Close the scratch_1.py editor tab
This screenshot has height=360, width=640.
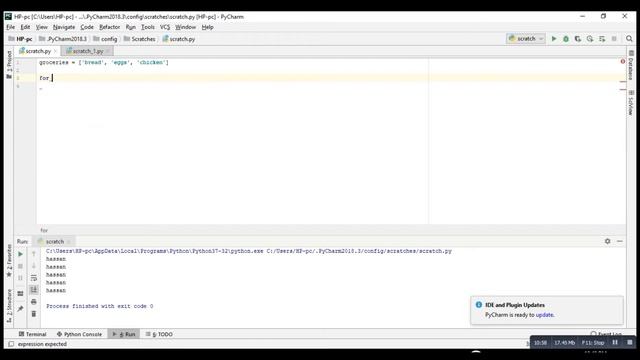pyautogui.click(x=108, y=51)
